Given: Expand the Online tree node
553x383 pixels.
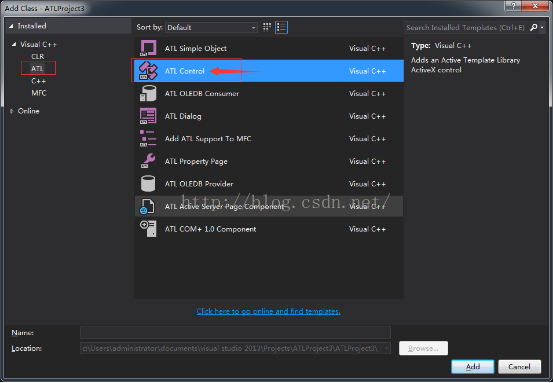Looking at the screenshot, I should coord(12,111).
